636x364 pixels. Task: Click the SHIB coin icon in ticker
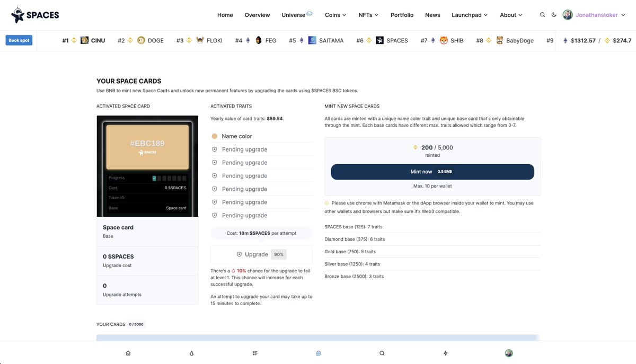pos(444,40)
